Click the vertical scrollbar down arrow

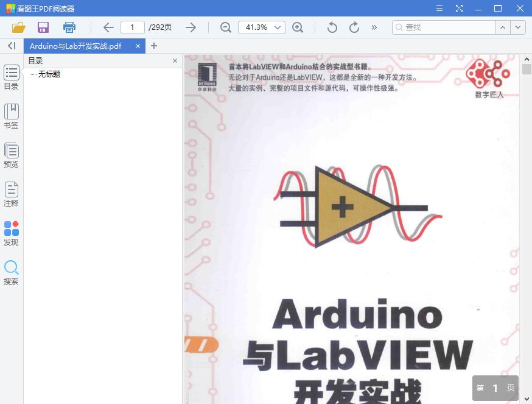pos(527,399)
